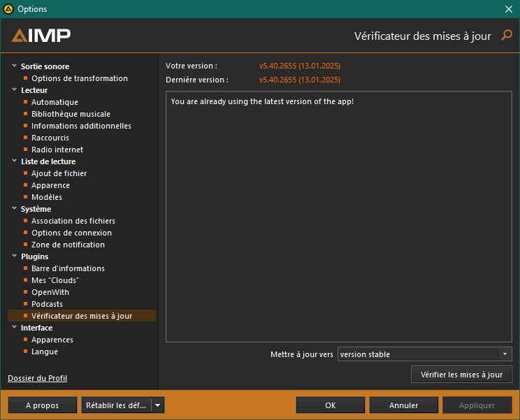This screenshot has height=420, width=520.
Task: Select the Liste de lecture category label
Action: pyautogui.click(x=48, y=161)
